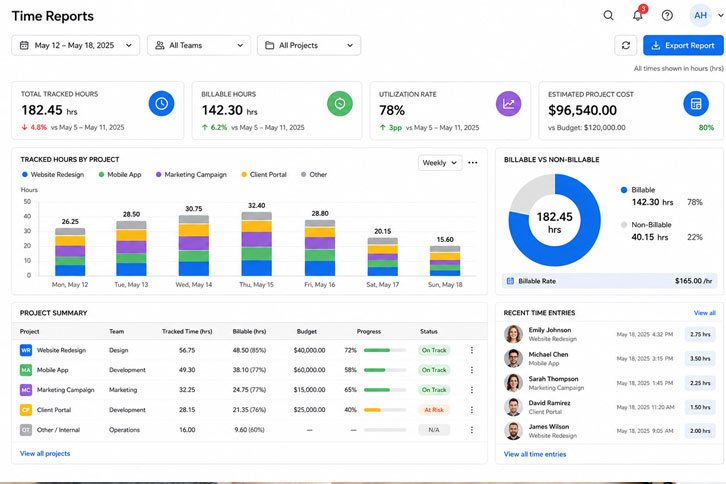Sort by the Budget column header
The image size is (726, 484).
[x=307, y=332]
